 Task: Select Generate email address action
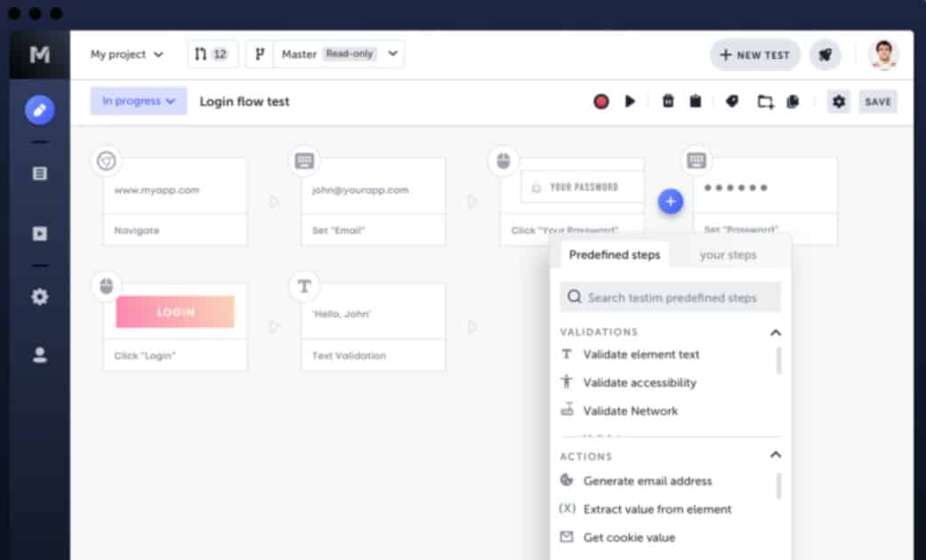pos(648,481)
